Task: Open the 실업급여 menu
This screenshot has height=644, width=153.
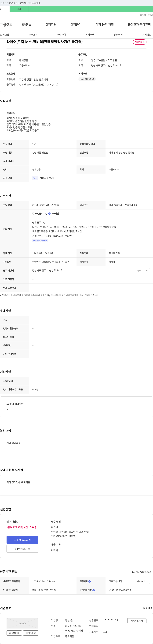Action: pos(76,24)
